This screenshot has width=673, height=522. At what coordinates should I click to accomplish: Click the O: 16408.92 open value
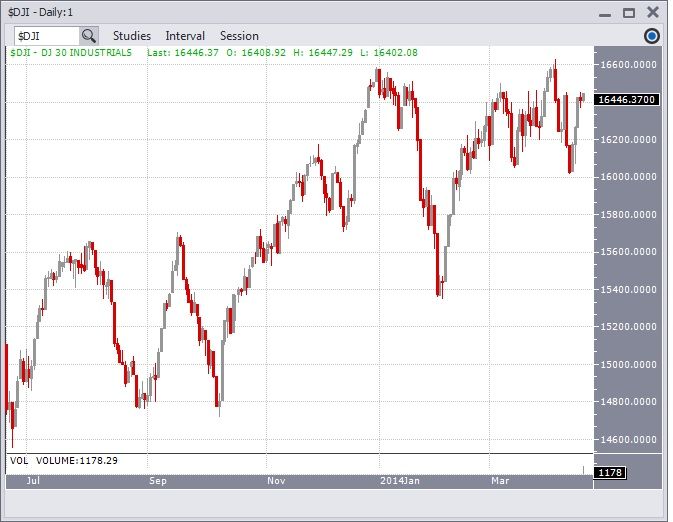[256, 53]
